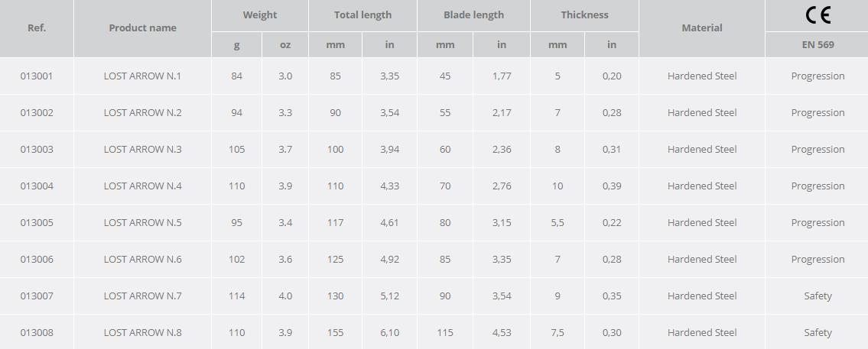Image resolution: width=868 pixels, height=349 pixels.
Task: Click the Product name column header
Action: pos(142,28)
